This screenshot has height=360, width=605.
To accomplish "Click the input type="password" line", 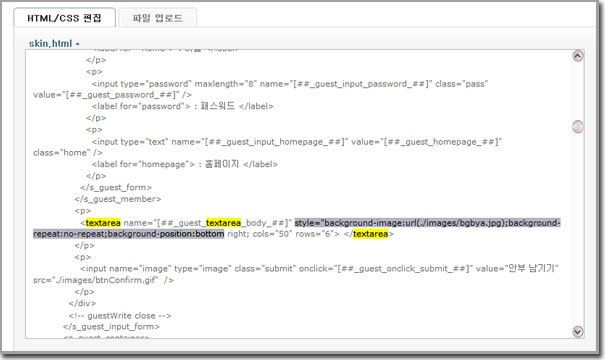I will point(290,84).
